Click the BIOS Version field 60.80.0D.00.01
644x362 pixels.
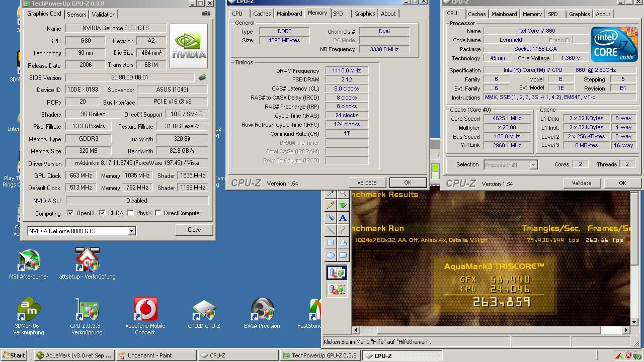130,77
